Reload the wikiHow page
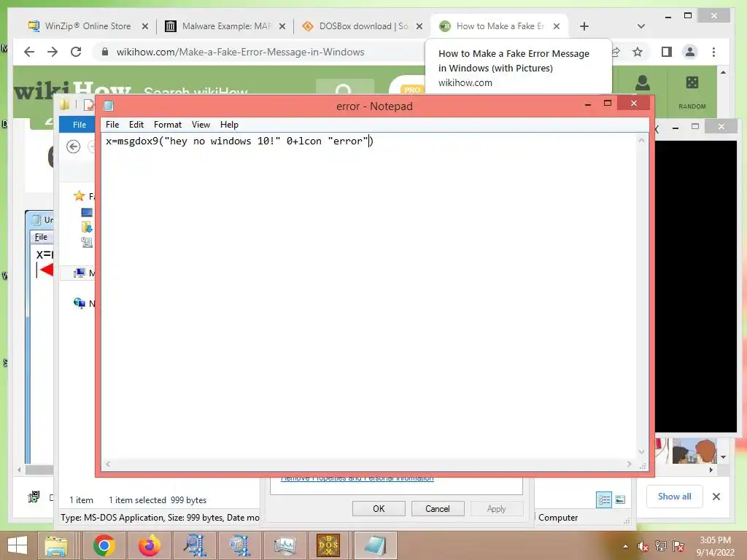 point(76,52)
